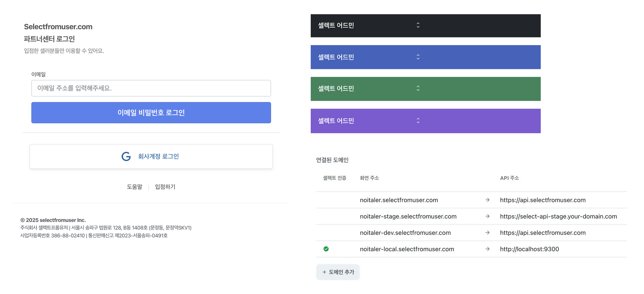Expand the black 셀렉트 어드민 selector chevron
This screenshot has height=294, width=644.
[x=418, y=25]
